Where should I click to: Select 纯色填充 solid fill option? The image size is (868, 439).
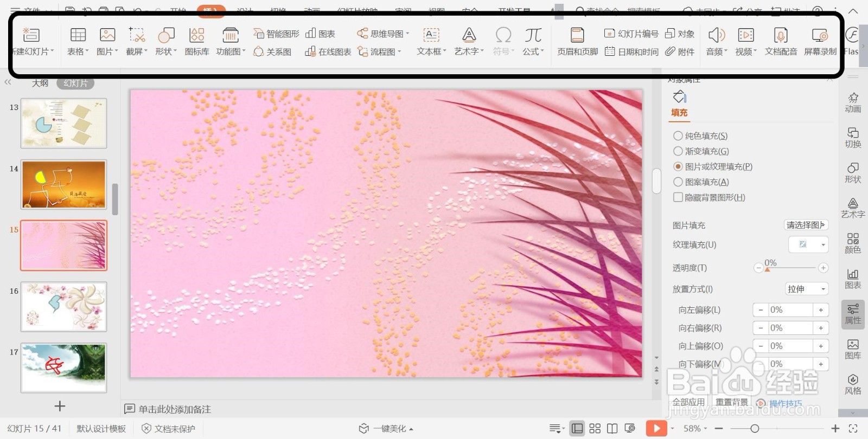pos(678,136)
